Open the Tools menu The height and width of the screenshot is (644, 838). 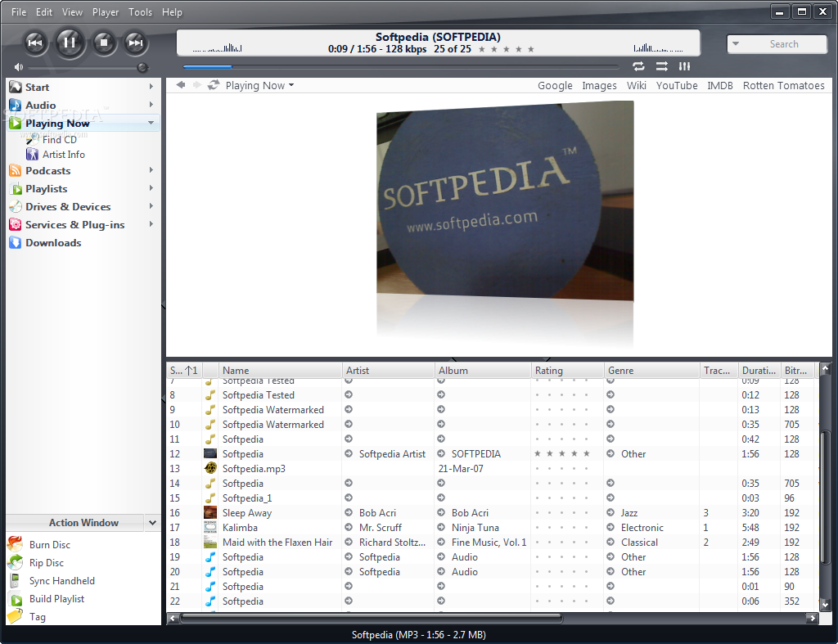(x=140, y=11)
